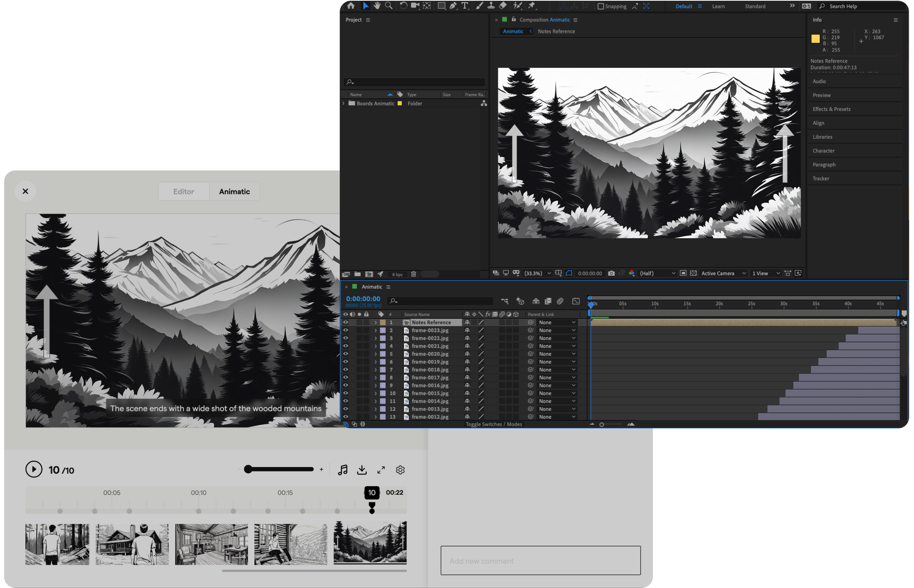Open the Active Camera dropdown
This screenshot has height=588, width=914.
[723, 273]
